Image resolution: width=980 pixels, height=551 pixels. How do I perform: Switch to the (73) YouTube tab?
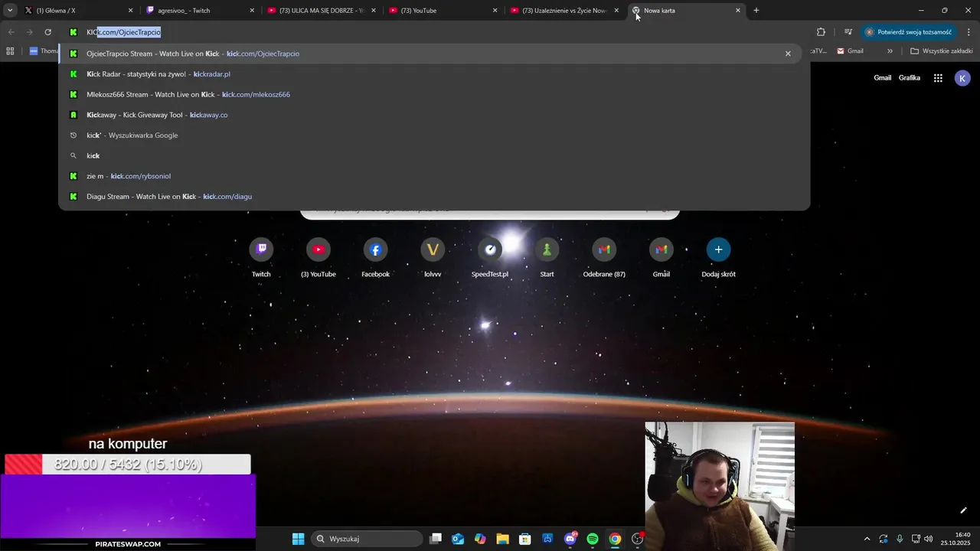point(444,11)
